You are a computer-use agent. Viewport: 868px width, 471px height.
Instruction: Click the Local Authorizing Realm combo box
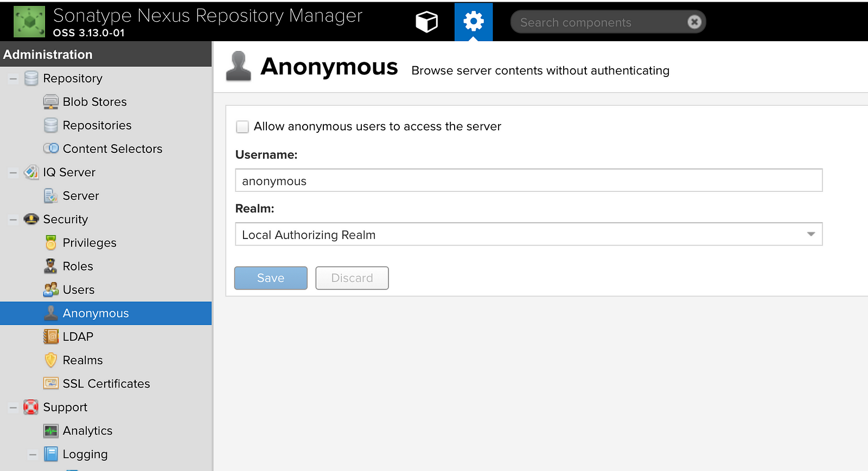coord(529,234)
